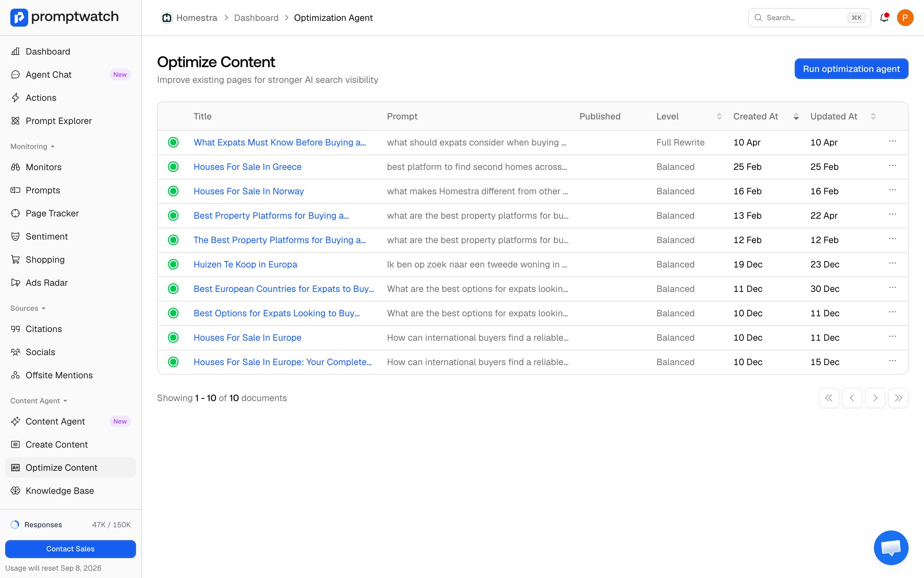
Task: Go to Prompts in sidebar
Action: click(70, 190)
